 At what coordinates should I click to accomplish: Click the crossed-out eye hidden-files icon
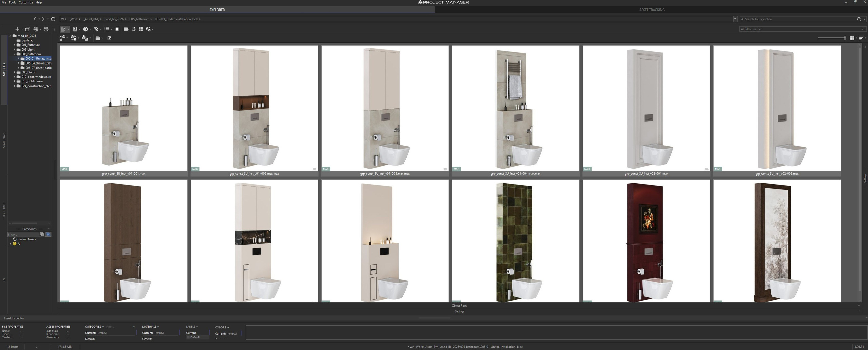pos(96,29)
